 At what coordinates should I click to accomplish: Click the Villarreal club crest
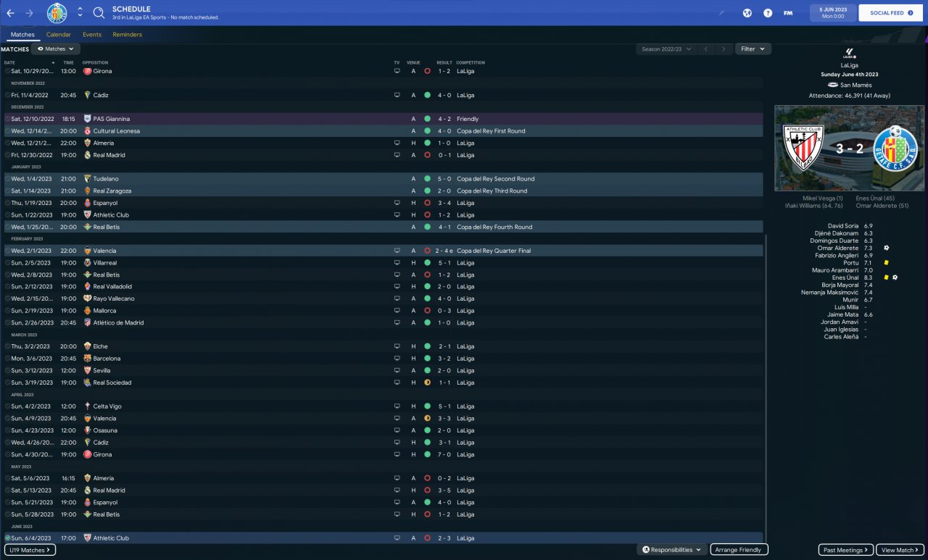pos(87,263)
